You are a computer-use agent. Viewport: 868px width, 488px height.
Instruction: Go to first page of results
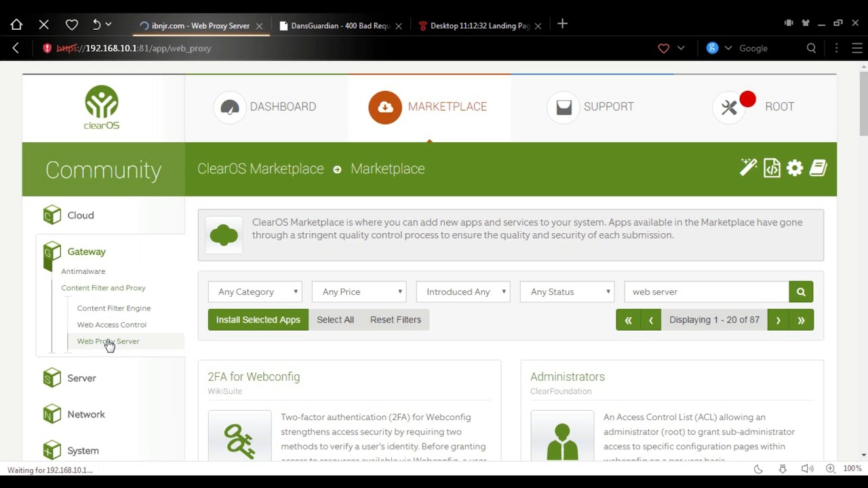[x=628, y=320]
